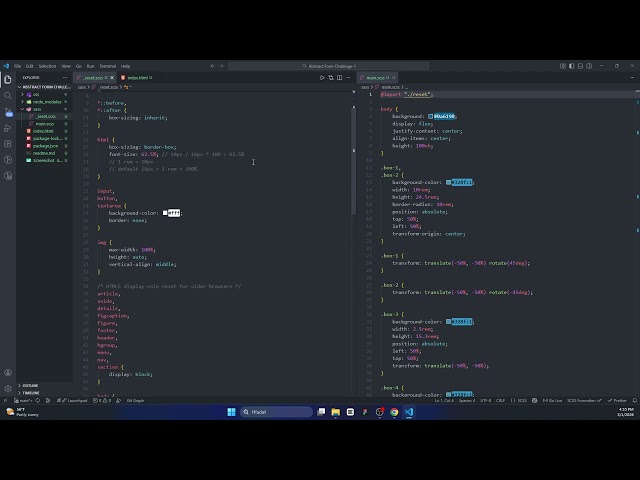The image size is (640, 480).
Task: Click Git Graph in the status bar
Action: [135, 400]
